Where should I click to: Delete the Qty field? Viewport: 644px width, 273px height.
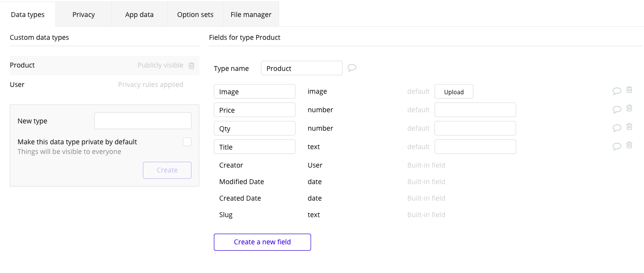pyautogui.click(x=629, y=127)
